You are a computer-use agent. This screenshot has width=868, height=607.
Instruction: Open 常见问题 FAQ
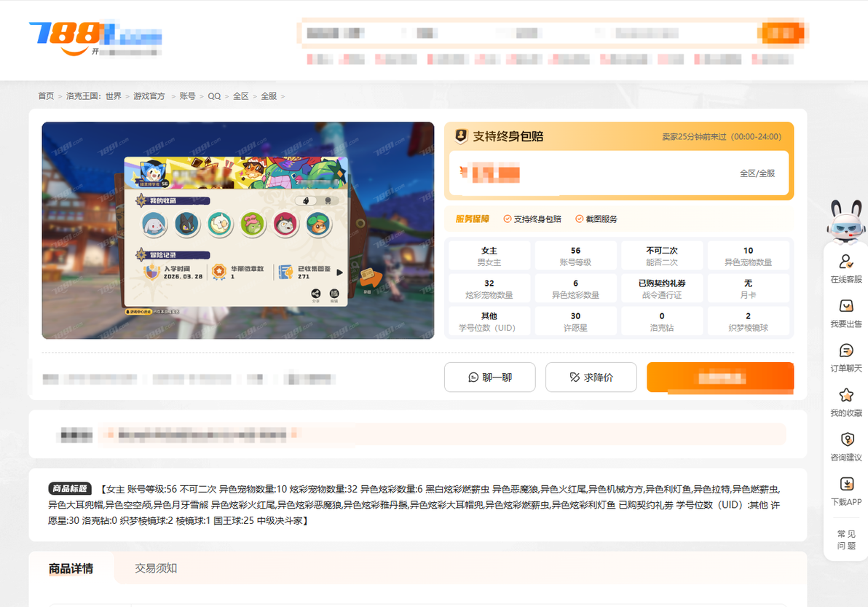click(x=846, y=539)
